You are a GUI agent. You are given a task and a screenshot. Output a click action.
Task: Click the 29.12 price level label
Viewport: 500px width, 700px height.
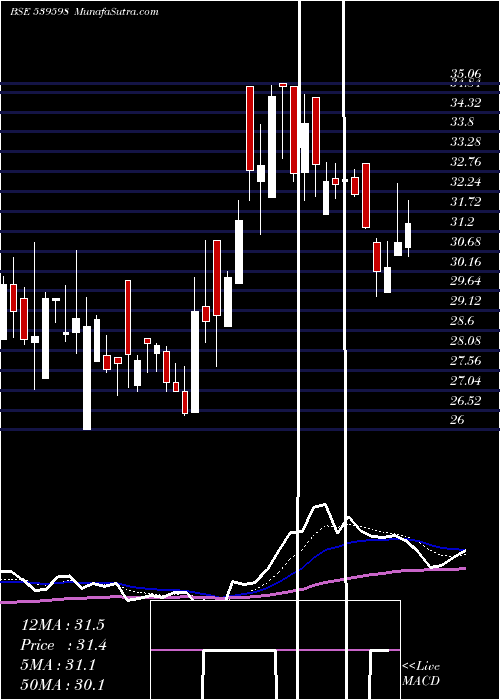(466, 301)
